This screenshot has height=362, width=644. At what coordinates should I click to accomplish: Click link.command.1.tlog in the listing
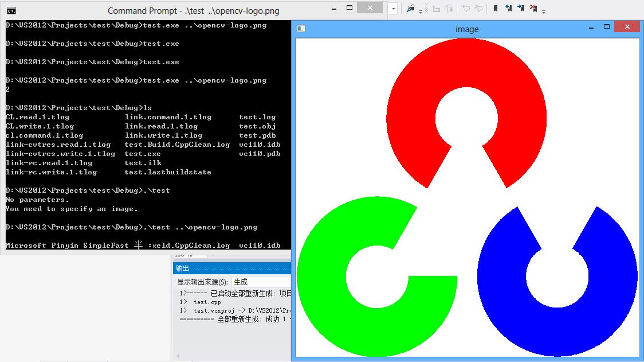click(x=168, y=117)
